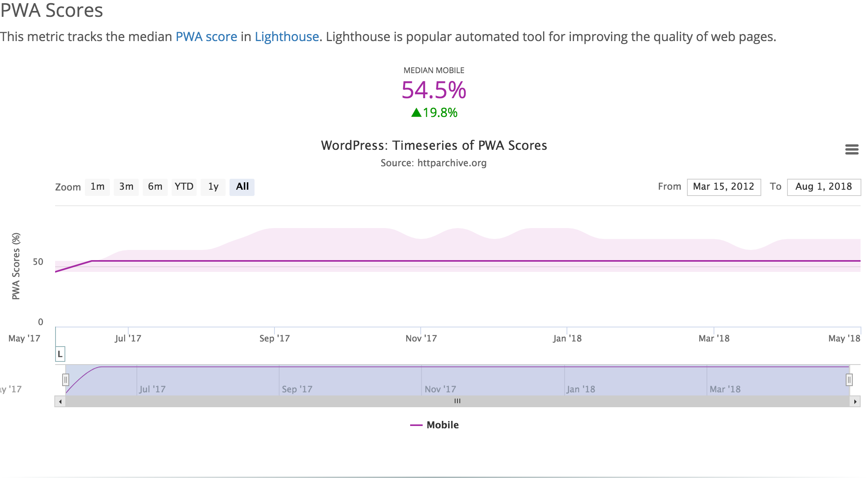Screen dimensions: 868x478
Task: Click navigator scrollbar left arrow
Action: pos(60,401)
